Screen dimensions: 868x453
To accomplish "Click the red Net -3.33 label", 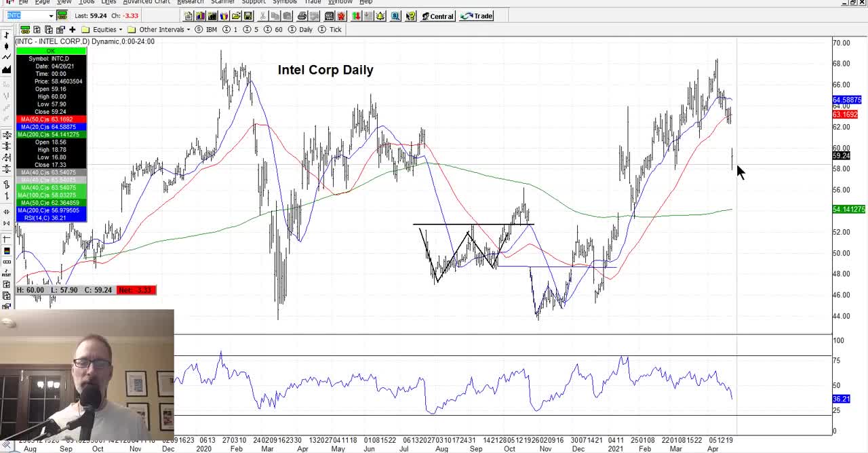I will pos(136,290).
